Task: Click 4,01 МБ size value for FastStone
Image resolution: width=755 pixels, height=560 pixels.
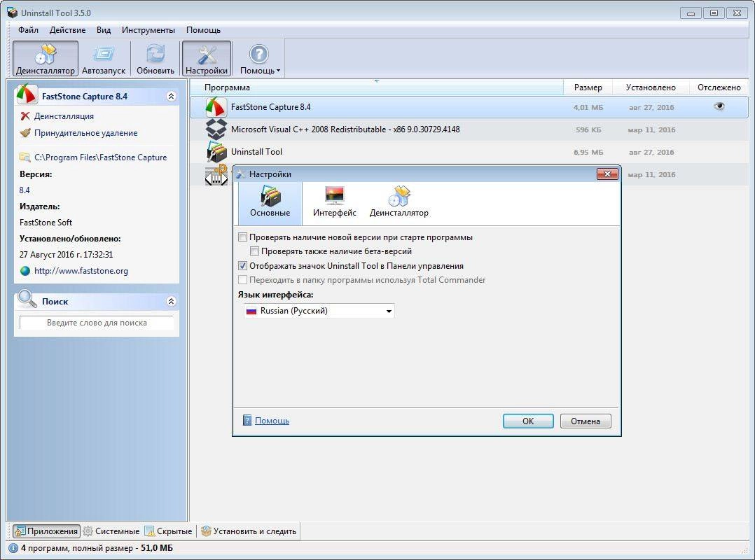Action: click(x=588, y=107)
